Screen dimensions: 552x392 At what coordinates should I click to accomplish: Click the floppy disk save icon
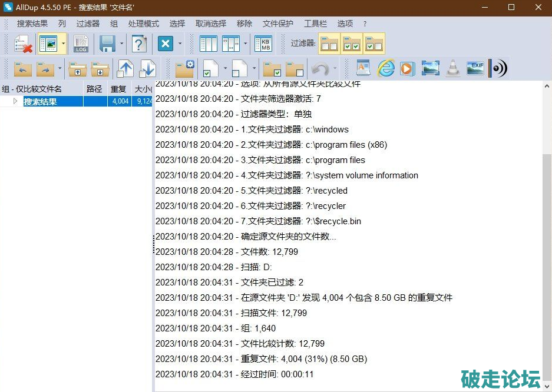[107, 44]
